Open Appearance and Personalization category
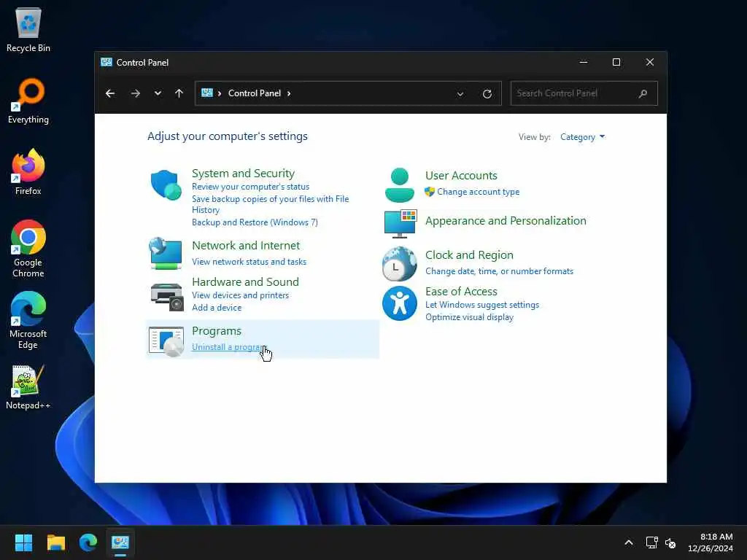 [506, 220]
